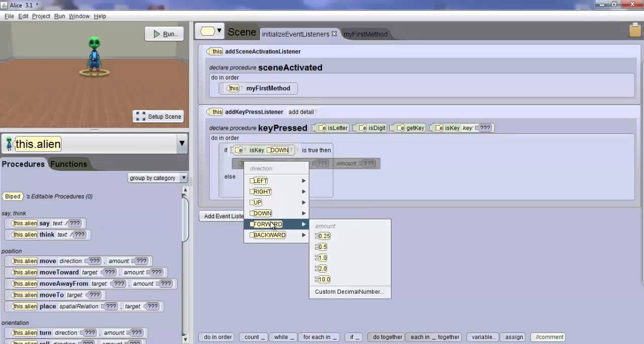
Task: Choose Custom DecimalNumber option
Action: click(349, 292)
